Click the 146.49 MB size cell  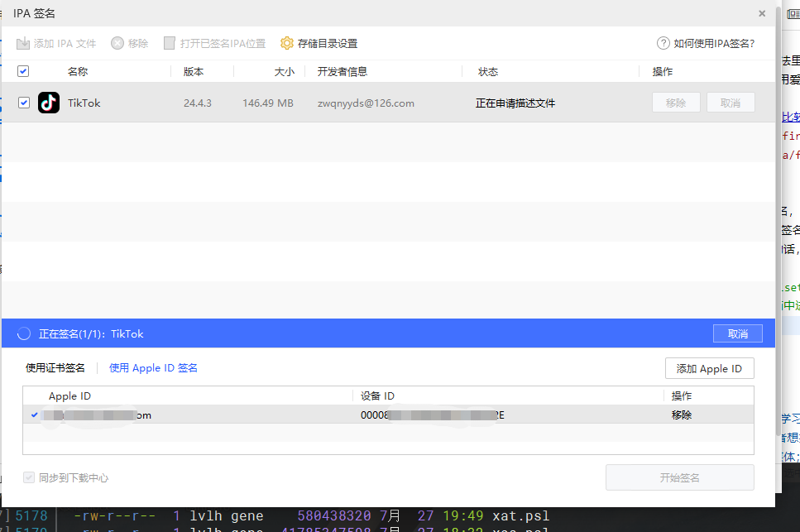[268, 103]
